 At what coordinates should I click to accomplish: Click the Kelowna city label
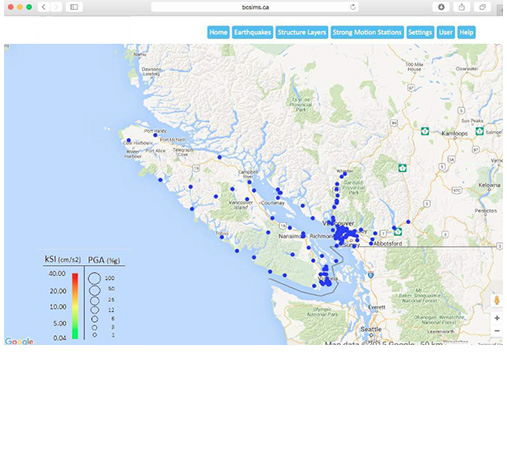(489, 185)
